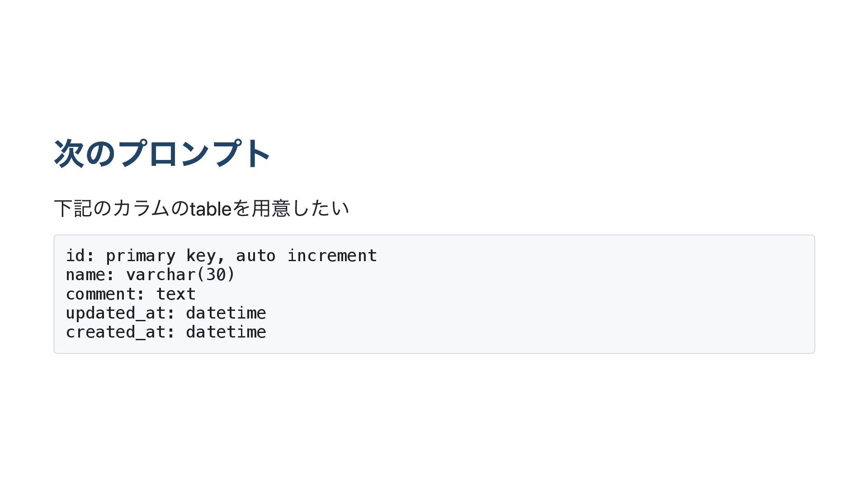
Task: Click the character 次 in the title
Action: click(69, 154)
